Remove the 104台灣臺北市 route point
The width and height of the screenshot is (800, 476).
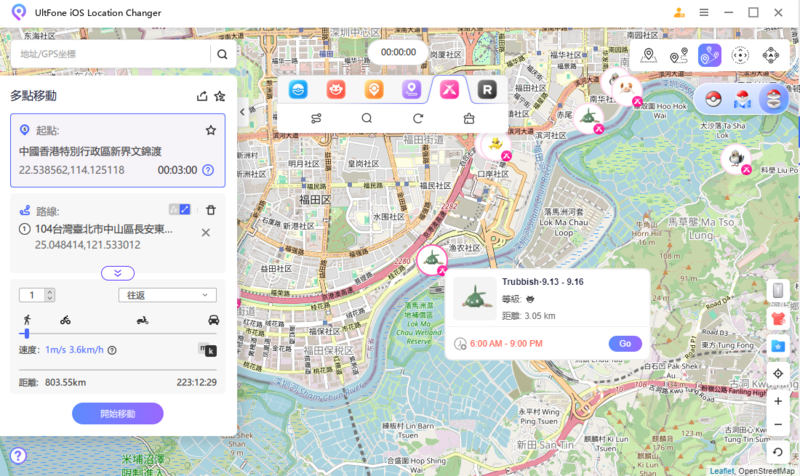pyautogui.click(x=206, y=233)
